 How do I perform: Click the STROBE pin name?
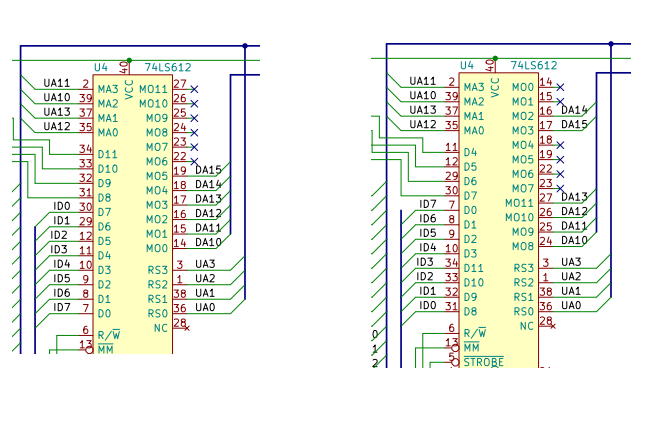pos(484,362)
